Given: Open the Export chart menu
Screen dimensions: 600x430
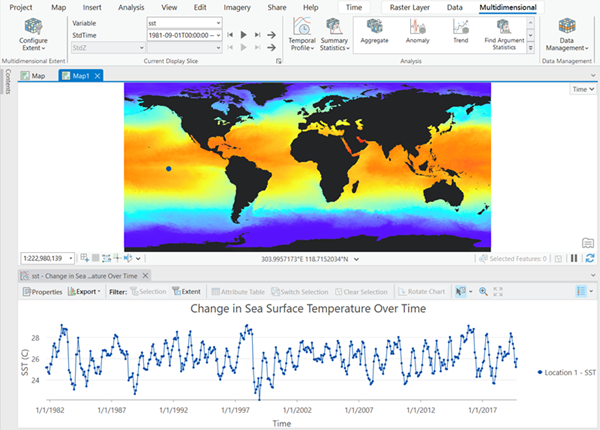Looking at the screenshot, I should click(x=84, y=291).
